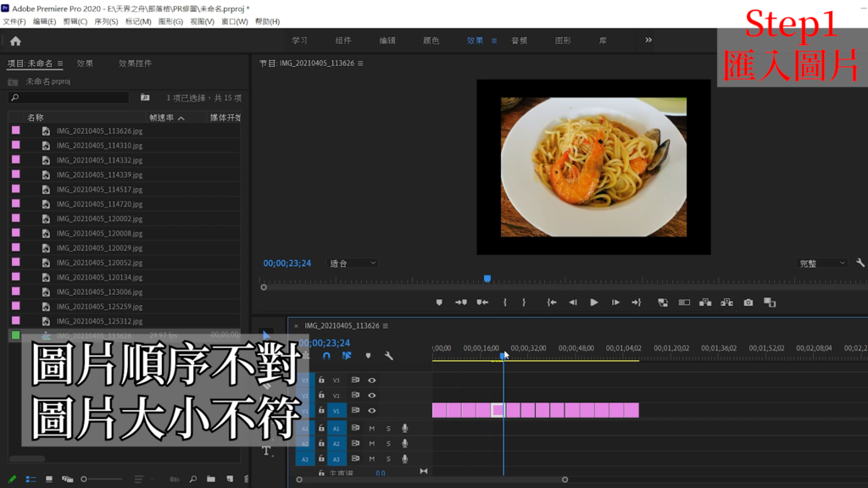This screenshot has width=868, height=488.
Task: Open the 效果 panel tab
Action: click(85, 64)
